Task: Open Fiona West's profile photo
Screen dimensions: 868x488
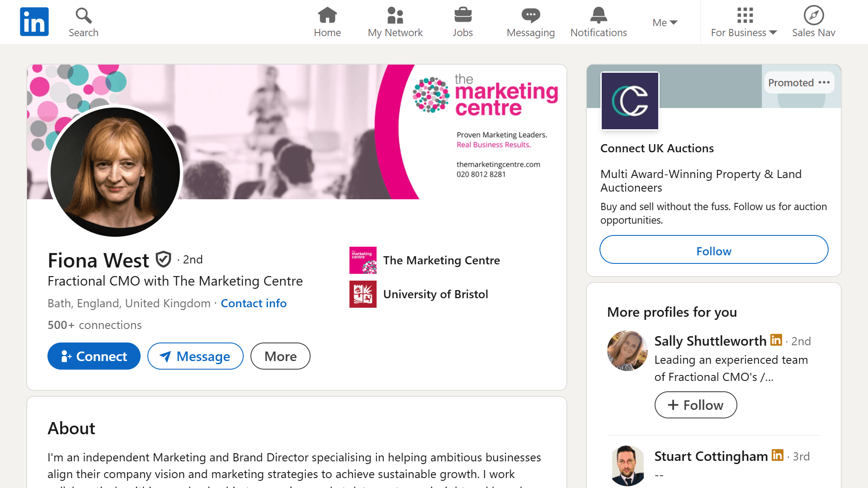Action: (x=115, y=172)
